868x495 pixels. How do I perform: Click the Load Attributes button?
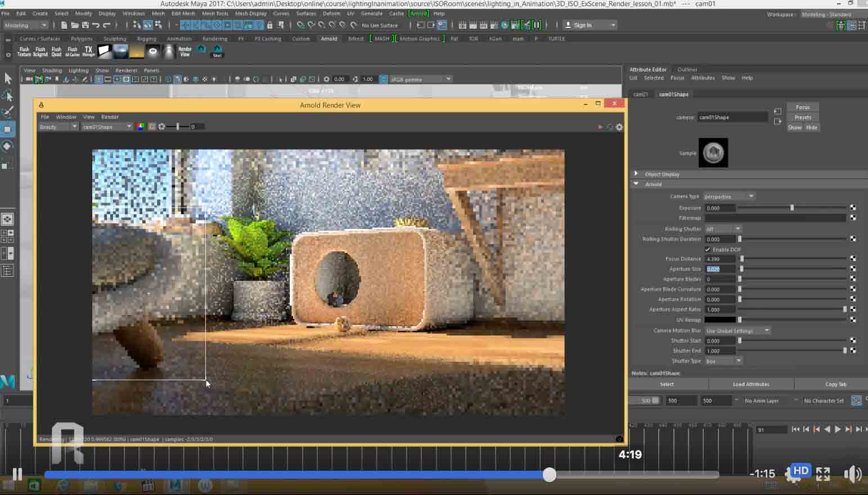751,384
